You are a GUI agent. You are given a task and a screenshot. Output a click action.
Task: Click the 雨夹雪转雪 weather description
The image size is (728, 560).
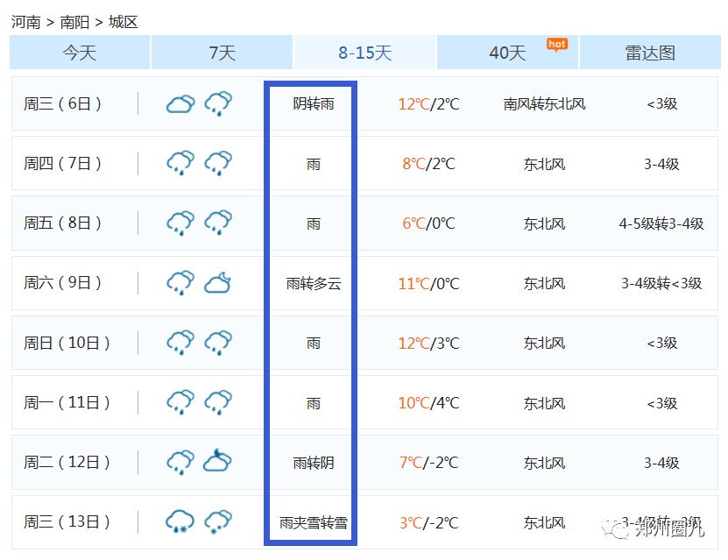coord(313,523)
